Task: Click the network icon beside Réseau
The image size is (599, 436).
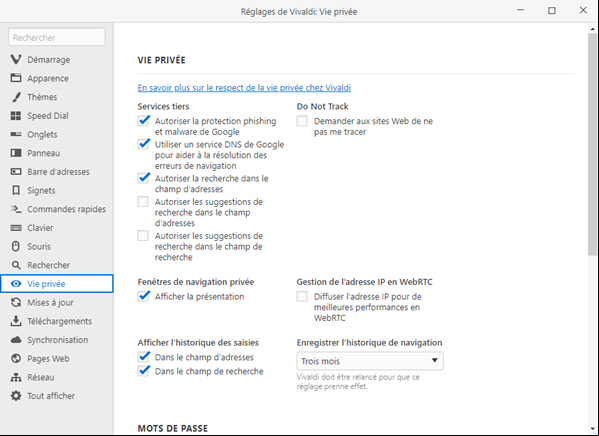Action: 16,377
